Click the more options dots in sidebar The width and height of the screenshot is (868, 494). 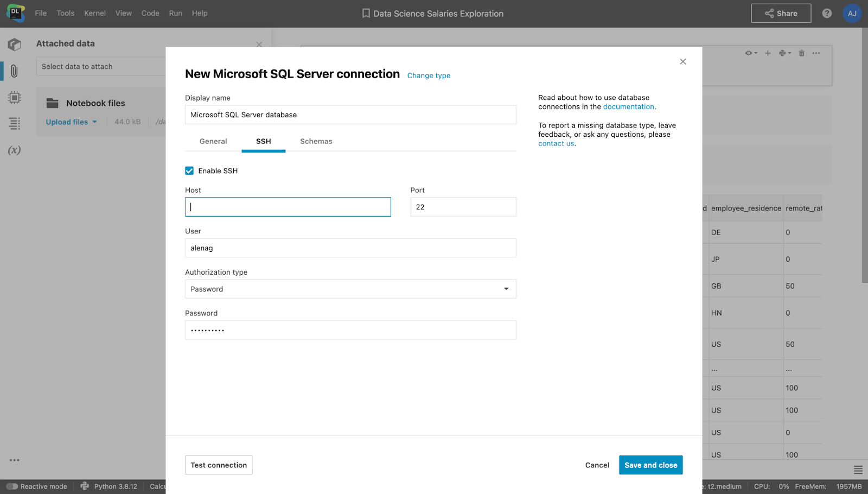[15, 460]
